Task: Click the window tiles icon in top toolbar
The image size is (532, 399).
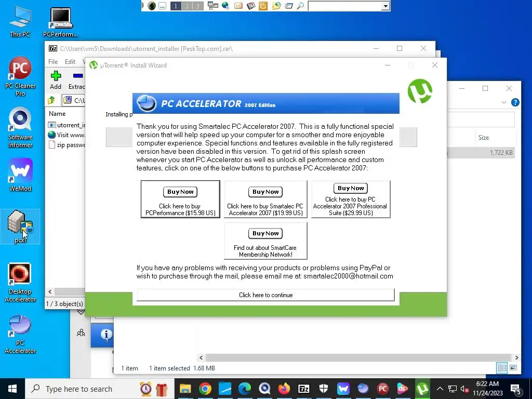Action: coord(212,6)
